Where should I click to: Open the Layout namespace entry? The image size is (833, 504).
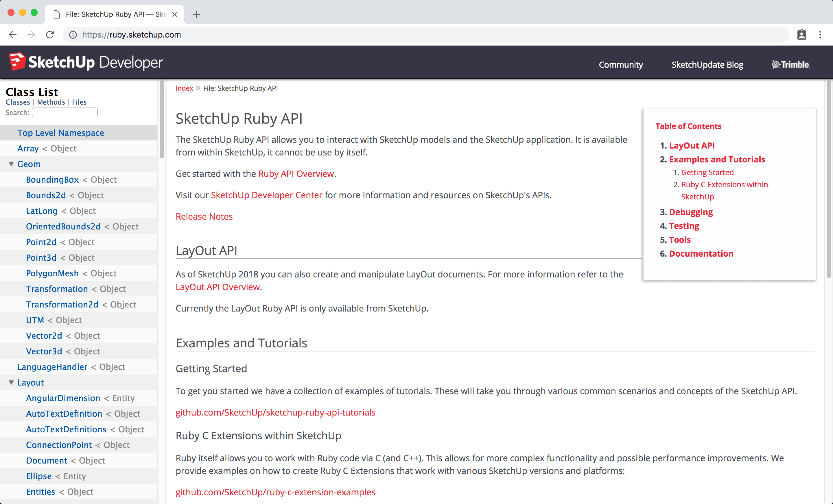30,382
